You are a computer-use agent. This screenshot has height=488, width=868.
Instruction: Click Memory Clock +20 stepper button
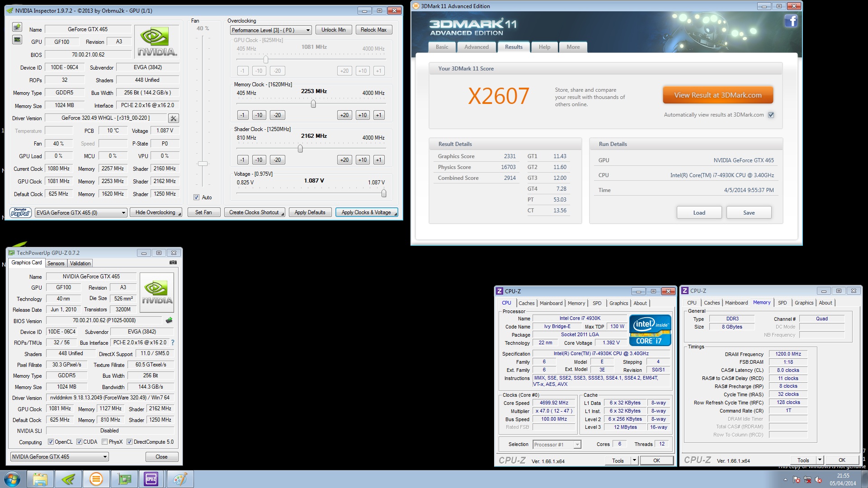[x=344, y=115]
